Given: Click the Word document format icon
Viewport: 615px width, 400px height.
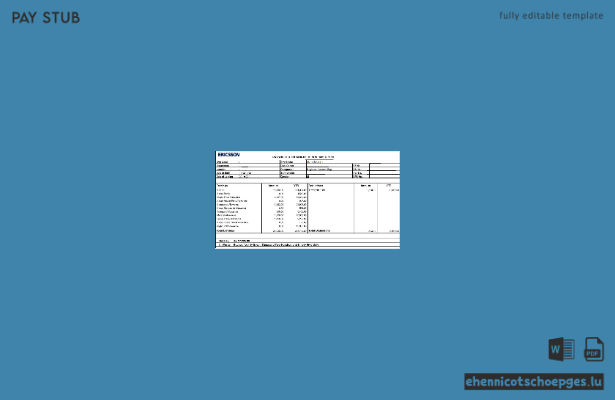Looking at the screenshot, I should pyautogui.click(x=561, y=349).
